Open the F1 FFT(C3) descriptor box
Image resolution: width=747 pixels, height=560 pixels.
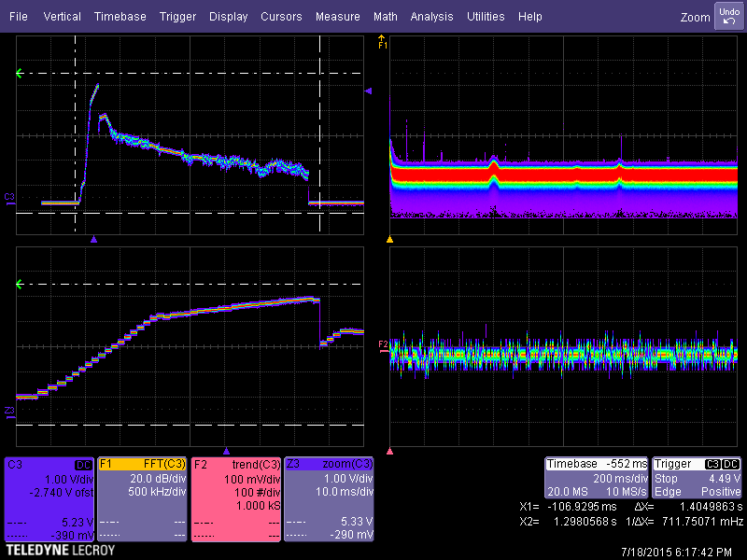pyautogui.click(x=142, y=498)
